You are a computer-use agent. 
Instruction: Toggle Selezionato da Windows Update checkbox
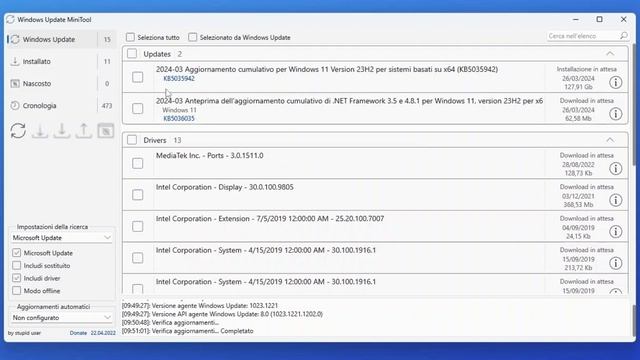pyautogui.click(x=193, y=37)
